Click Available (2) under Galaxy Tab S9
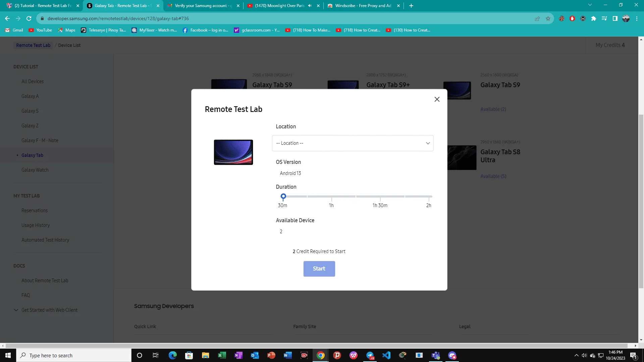Viewport: 644px width, 362px height. click(493, 109)
